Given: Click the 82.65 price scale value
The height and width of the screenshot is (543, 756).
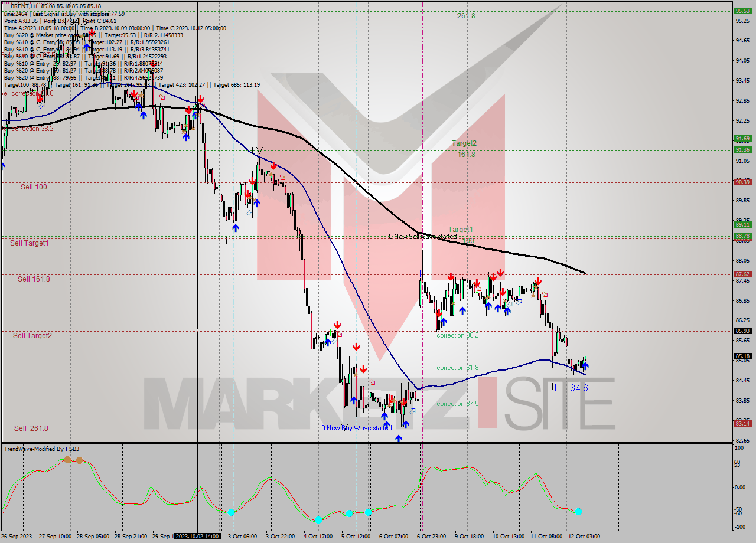Looking at the screenshot, I should click(x=742, y=440).
